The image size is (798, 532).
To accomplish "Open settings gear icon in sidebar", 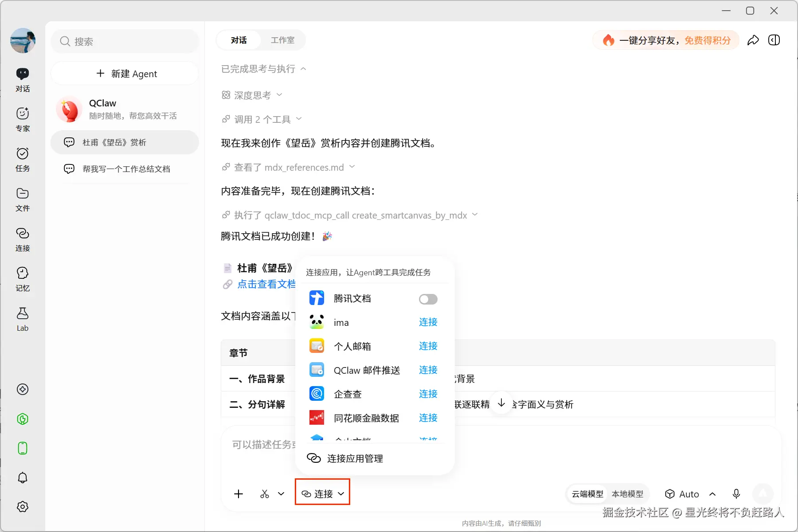I will click(23, 507).
